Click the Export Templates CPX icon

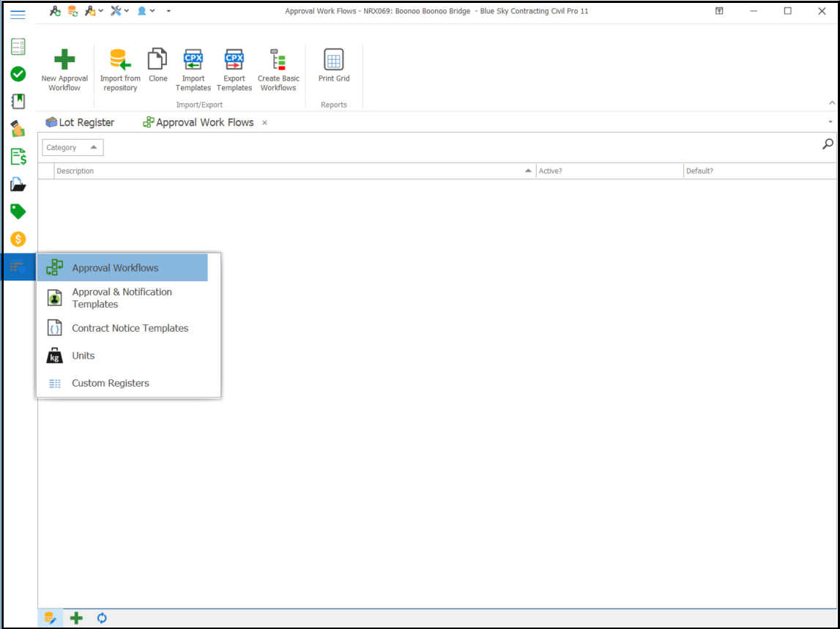(x=234, y=60)
